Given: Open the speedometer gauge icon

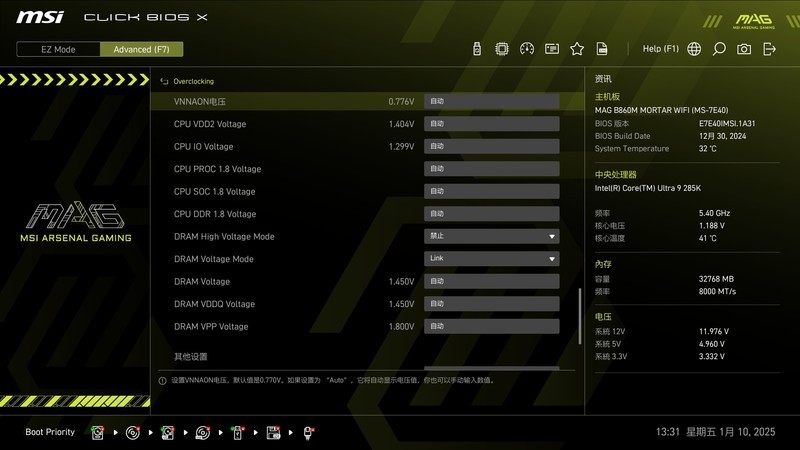Looking at the screenshot, I should click(527, 49).
